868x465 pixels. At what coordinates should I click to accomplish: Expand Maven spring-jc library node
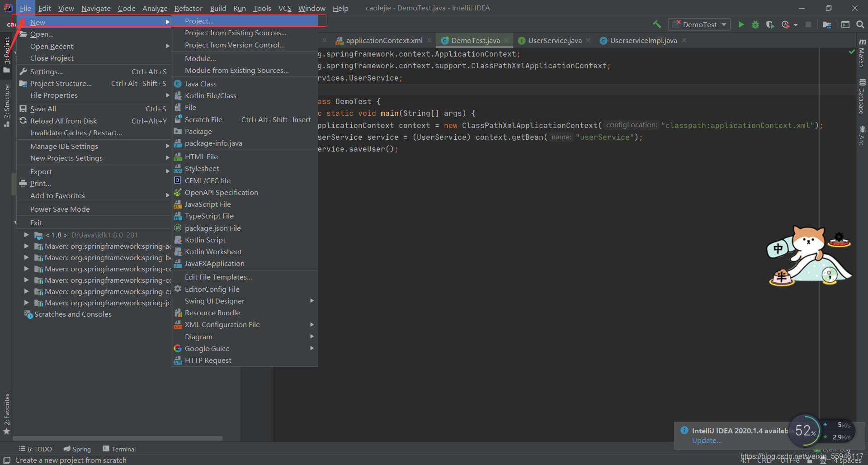click(x=26, y=303)
